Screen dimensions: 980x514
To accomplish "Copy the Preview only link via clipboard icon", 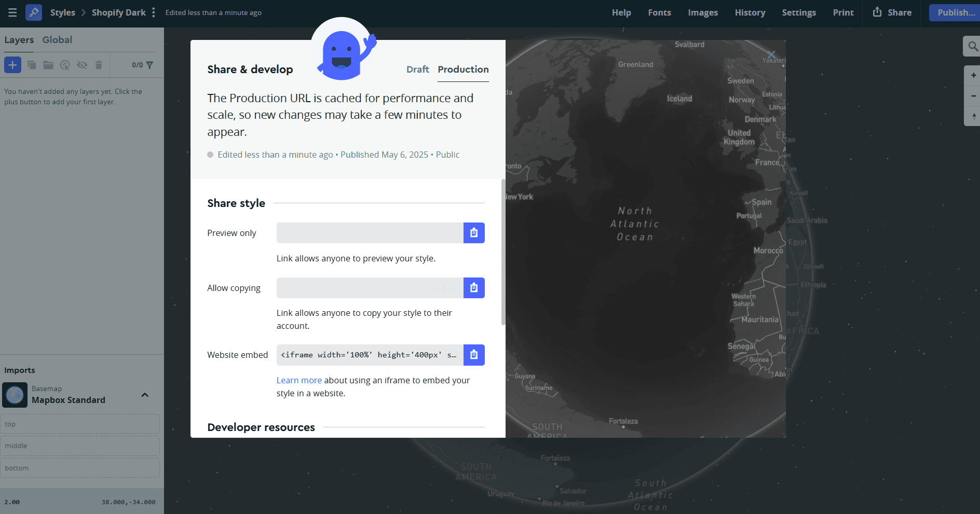I will pos(473,232).
